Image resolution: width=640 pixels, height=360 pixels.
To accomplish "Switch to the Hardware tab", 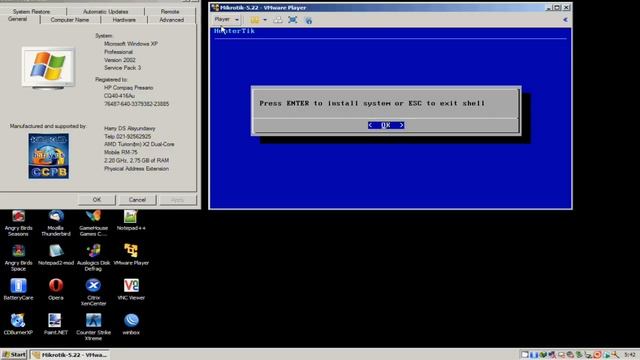I will coord(124,20).
